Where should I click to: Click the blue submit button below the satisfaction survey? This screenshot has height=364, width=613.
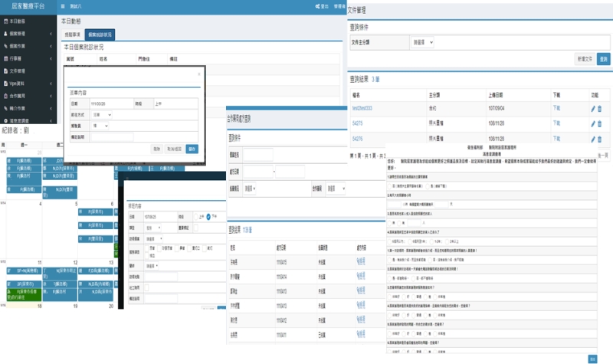(592, 359)
